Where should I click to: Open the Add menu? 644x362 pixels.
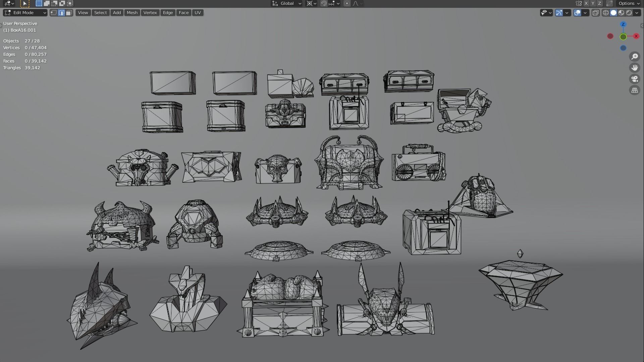(x=117, y=13)
